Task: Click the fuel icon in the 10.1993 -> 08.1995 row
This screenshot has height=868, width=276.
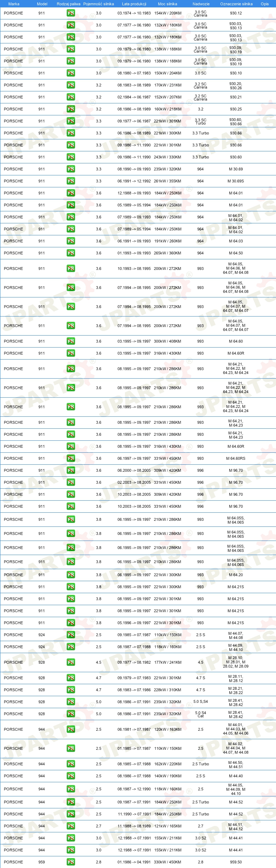Action: pyautogui.click(x=71, y=269)
